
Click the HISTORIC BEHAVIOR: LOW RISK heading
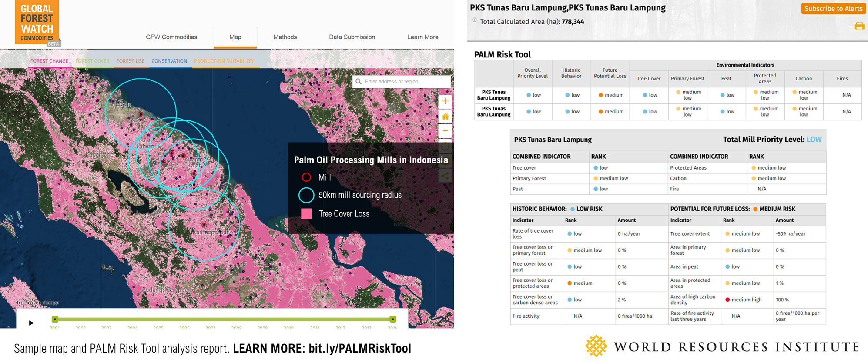click(557, 209)
